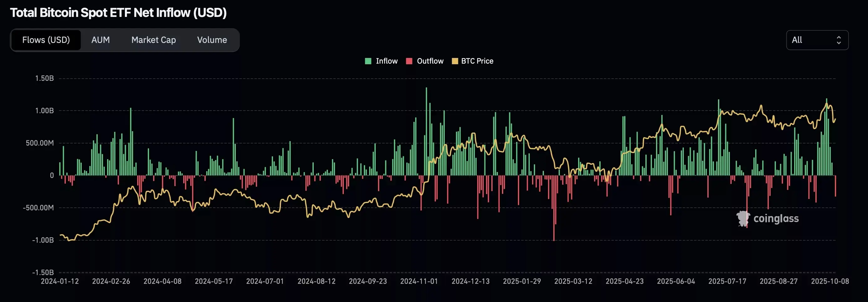868x302 pixels.
Task: Select the Flows (USD) tab
Action: pyautogui.click(x=46, y=40)
